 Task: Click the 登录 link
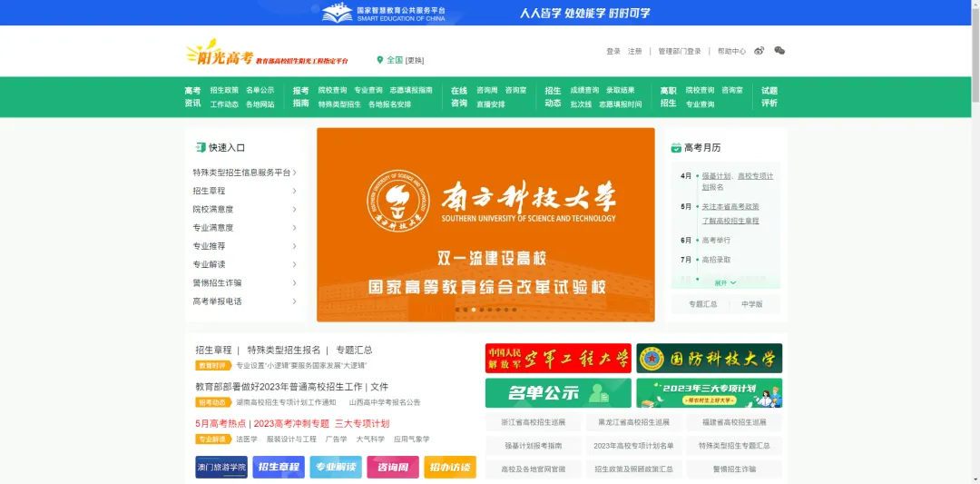613,51
